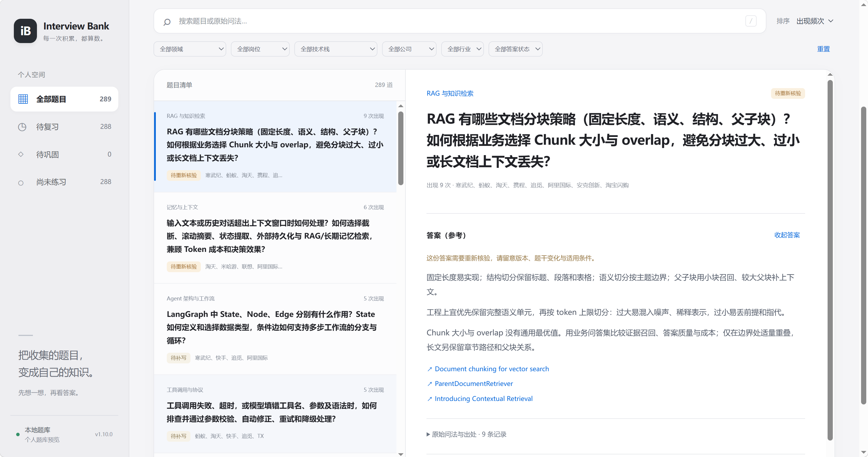Select the 待复习 sidebar item

tap(64, 127)
